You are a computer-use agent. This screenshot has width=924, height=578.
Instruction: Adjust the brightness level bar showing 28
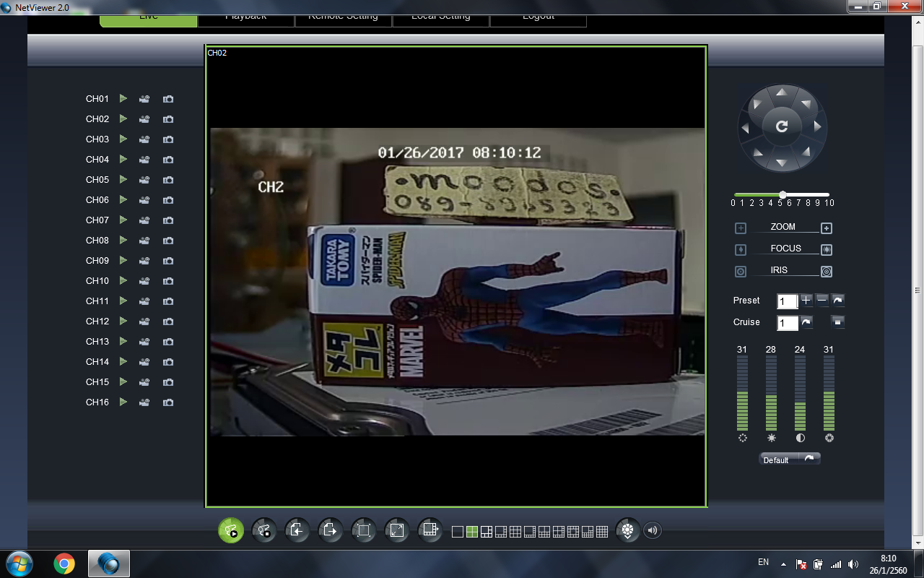[x=771, y=393]
